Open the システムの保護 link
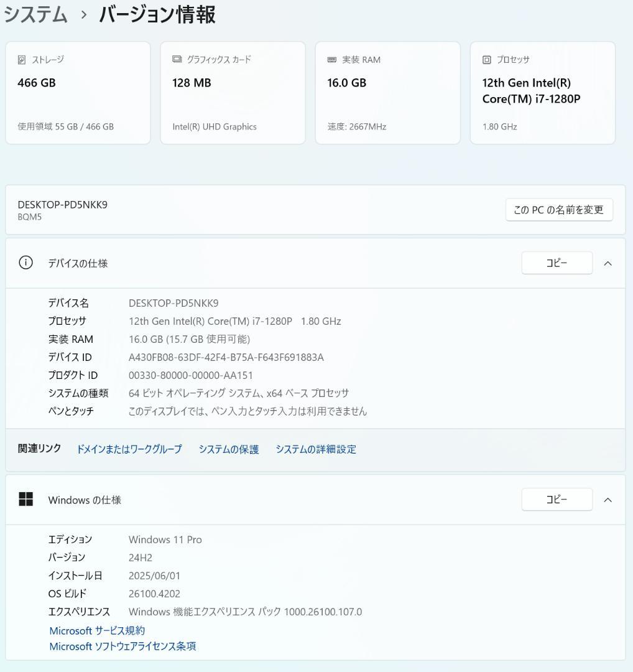Image resolution: width=633 pixels, height=672 pixels. point(229,449)
